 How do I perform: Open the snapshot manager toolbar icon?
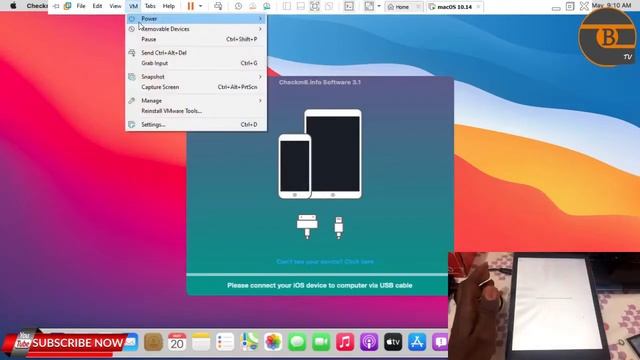pos(267,6)
